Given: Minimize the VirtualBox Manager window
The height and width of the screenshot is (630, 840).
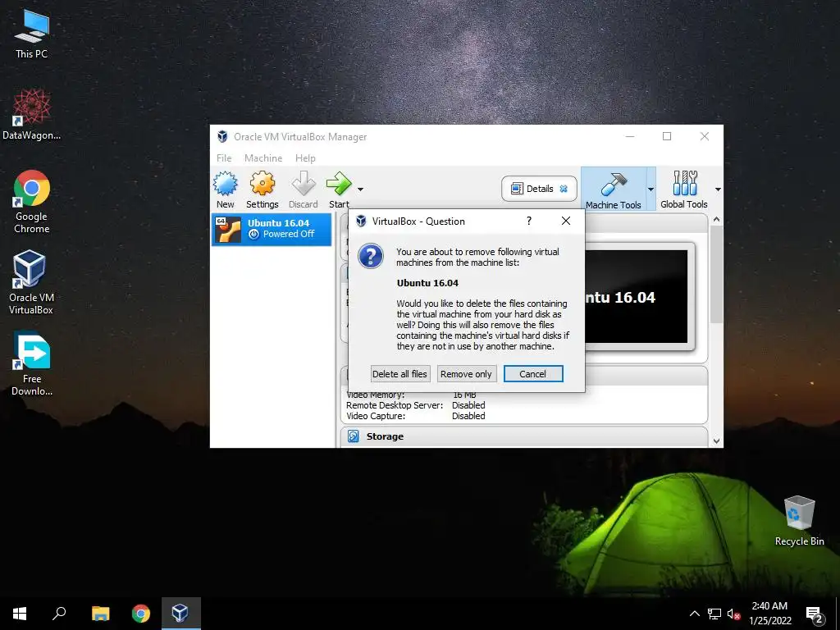Looking at the screenshot, I should coord(630,137).
